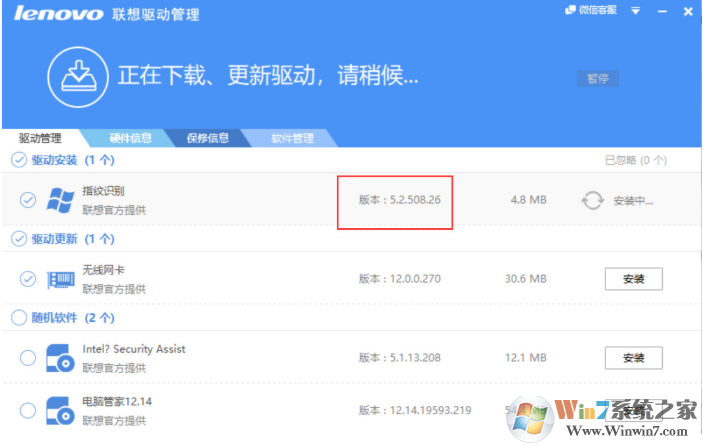Click version text 12.14.19593.219
The width and height of the screenshot is (704, 445).
pyautogui.click(x=431, y=410)
